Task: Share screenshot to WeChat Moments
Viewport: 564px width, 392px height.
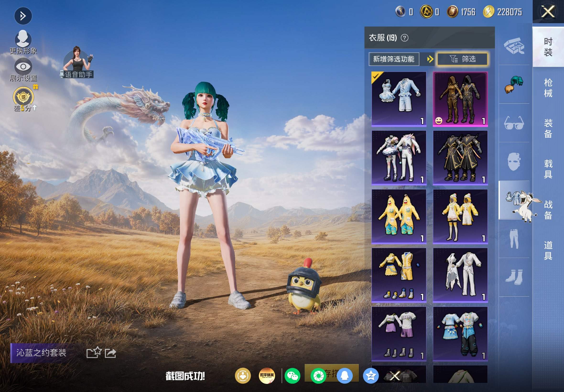Action: [319, 376]
